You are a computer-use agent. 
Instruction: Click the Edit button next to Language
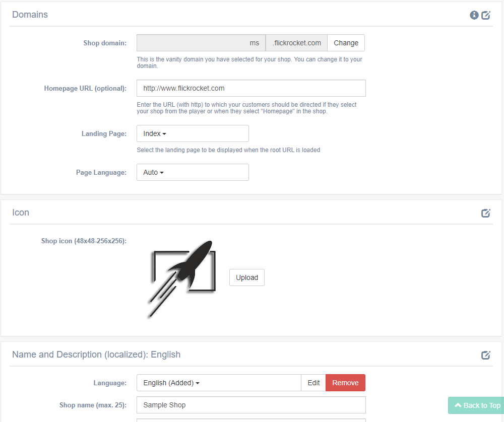(x=313, y=383)
